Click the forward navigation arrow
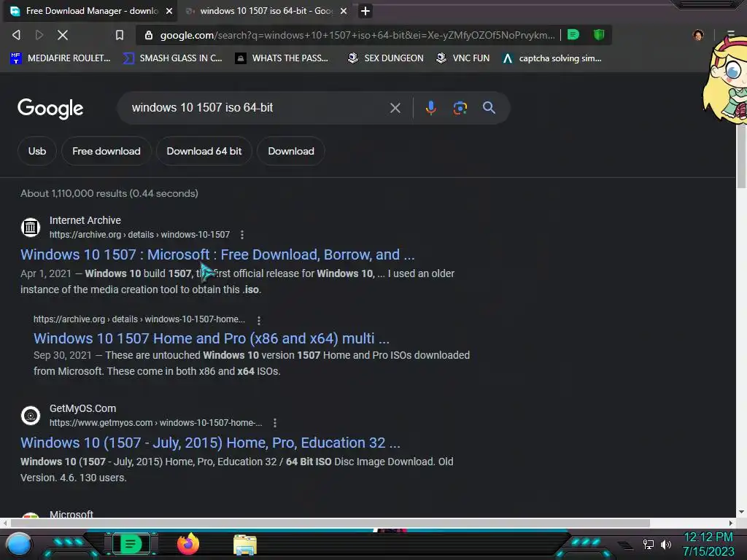747x560 pixels. click(x=39, y=35)
